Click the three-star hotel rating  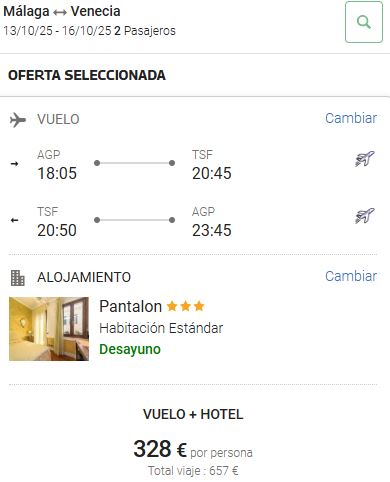pyautogui.click(x=185, y=306)
